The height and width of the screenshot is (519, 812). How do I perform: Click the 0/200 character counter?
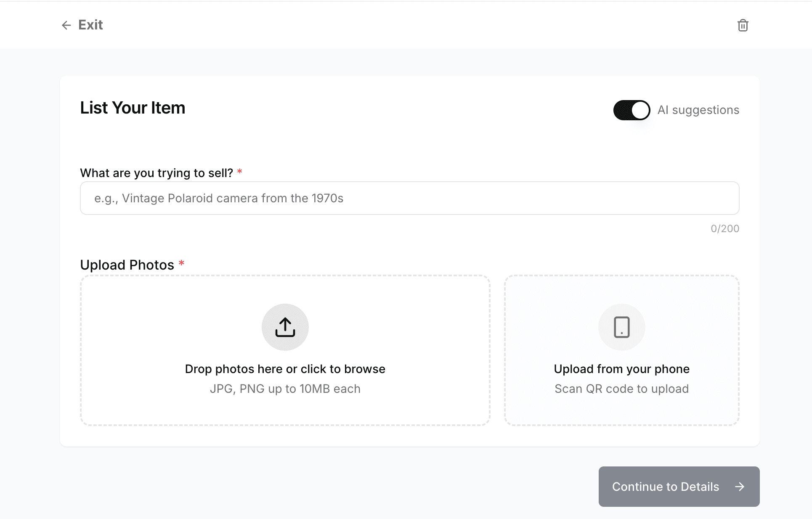point(724,228)
